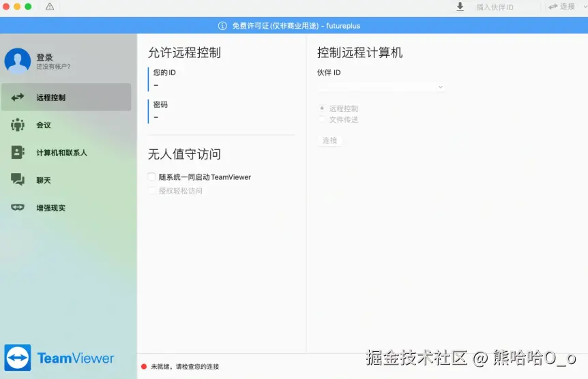Click the 插入伙伴ID field in title bar
Screen dimensions: 588x379
click(x=506, y=7)
